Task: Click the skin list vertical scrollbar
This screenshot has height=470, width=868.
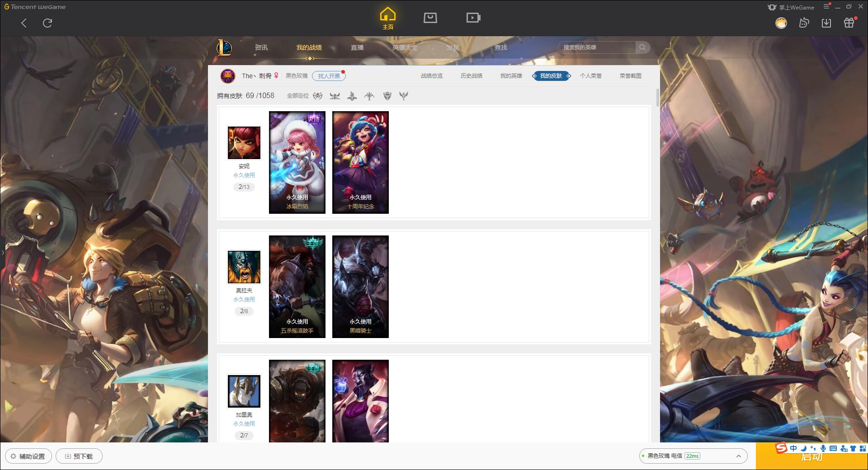Action: tap(657, 97)
